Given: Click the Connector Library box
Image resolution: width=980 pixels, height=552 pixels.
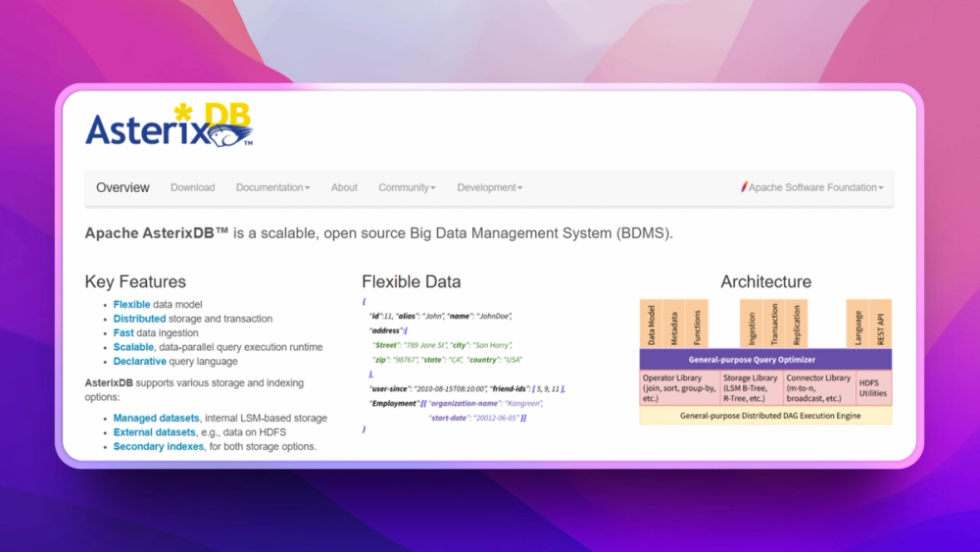Looking at the screenshot, I should point(819,388).
